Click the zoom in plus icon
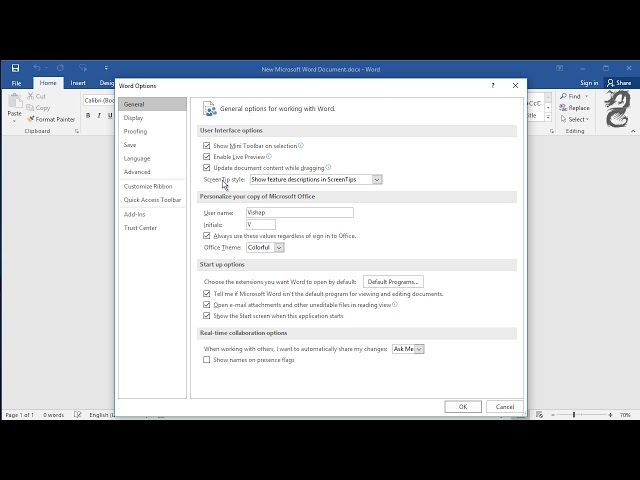Image resolution: width=640 pixels, height=480 pixels. coord(610,415)
